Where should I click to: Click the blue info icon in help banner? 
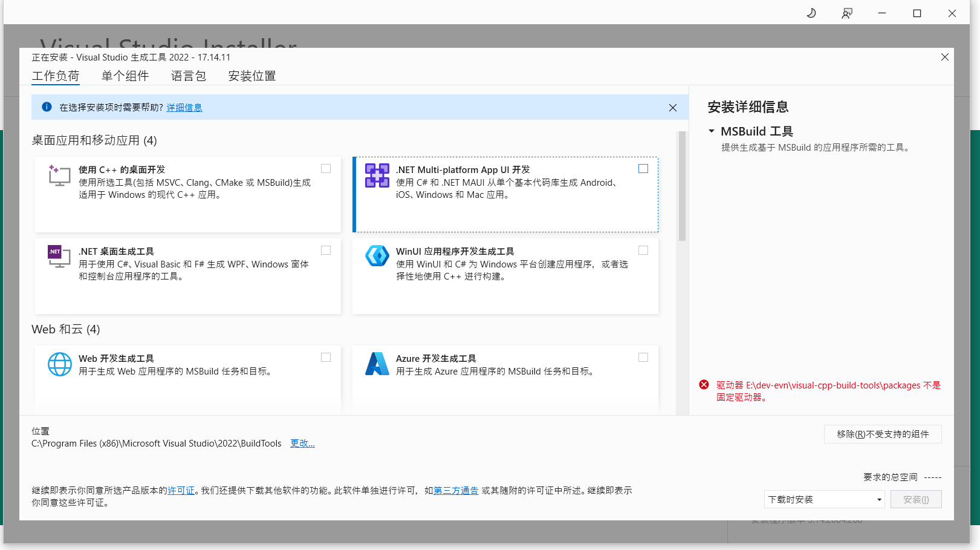pos(47,107)
